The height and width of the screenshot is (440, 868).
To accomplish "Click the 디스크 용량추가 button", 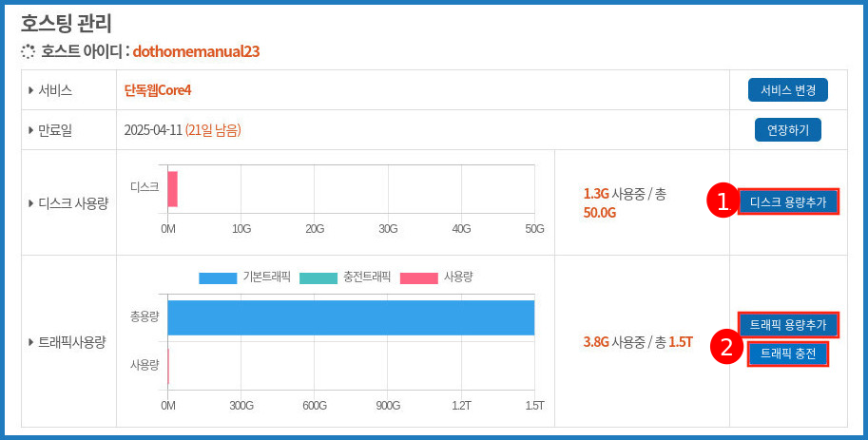I will click(x=788, y=201).
